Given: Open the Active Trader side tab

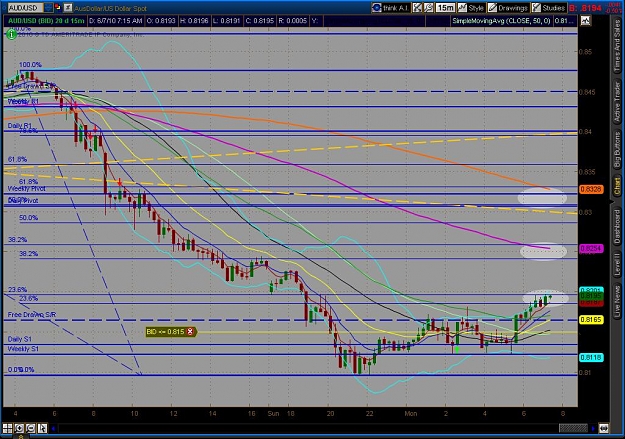Looking at the screenshot, I should pos(617,101).
